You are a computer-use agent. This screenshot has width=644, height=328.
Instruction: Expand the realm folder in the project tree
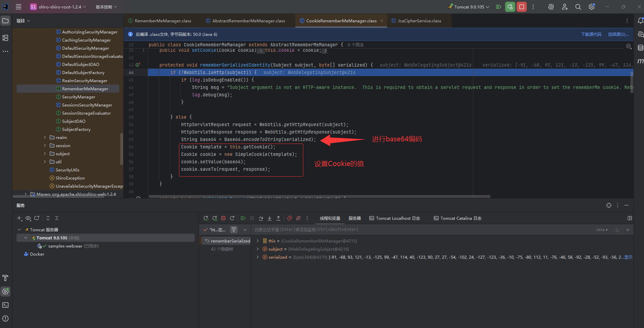tap(45, 138)
